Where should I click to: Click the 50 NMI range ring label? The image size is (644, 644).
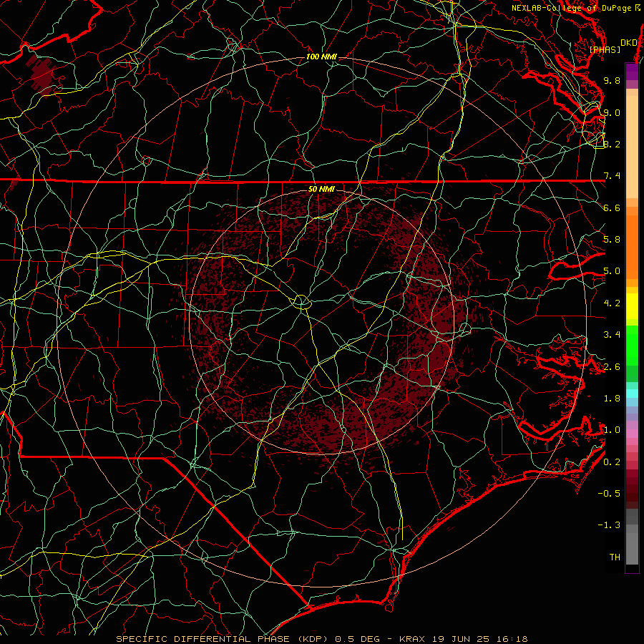pyautogui.click(x=321, y=189)
